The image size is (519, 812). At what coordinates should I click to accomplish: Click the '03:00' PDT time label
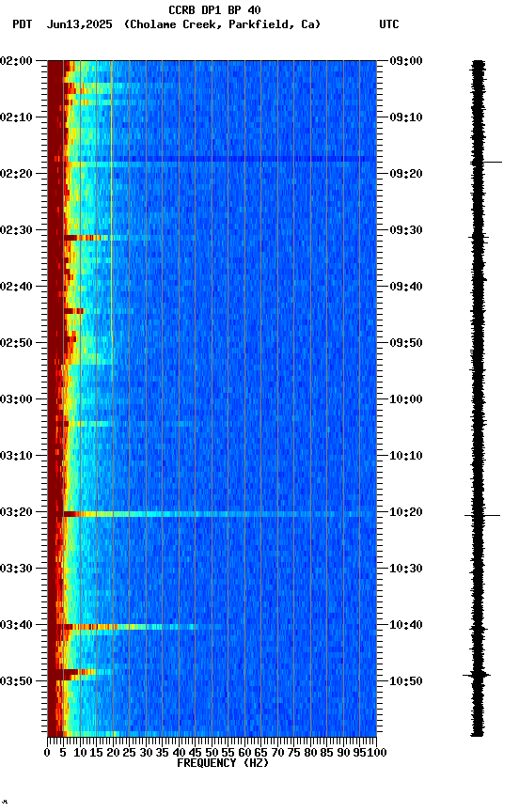(x=16, y=399)
